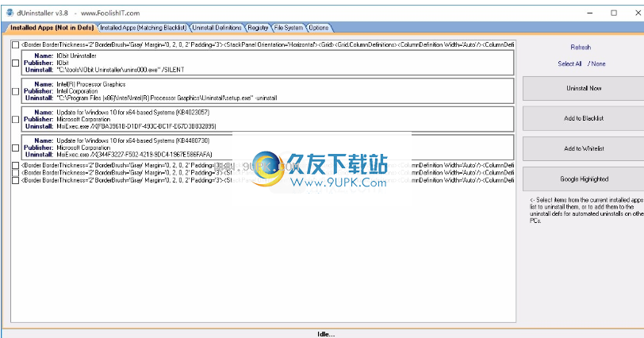Click the Intel setup.exe -uninstall command
644x338 pixels.
point(167,98)
